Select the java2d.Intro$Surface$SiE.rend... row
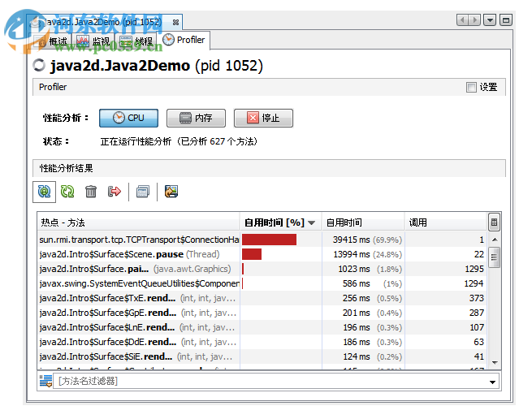The image size is (532, 406). point(262,356)
